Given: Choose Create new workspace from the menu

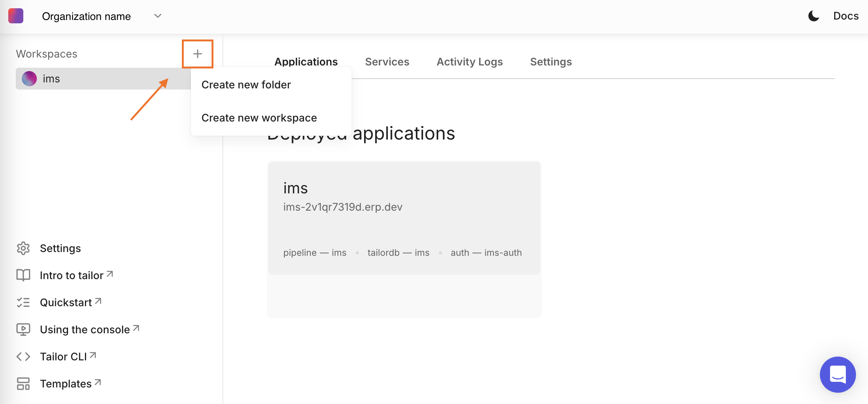Looking at the screenshot, I should (259, 117).
